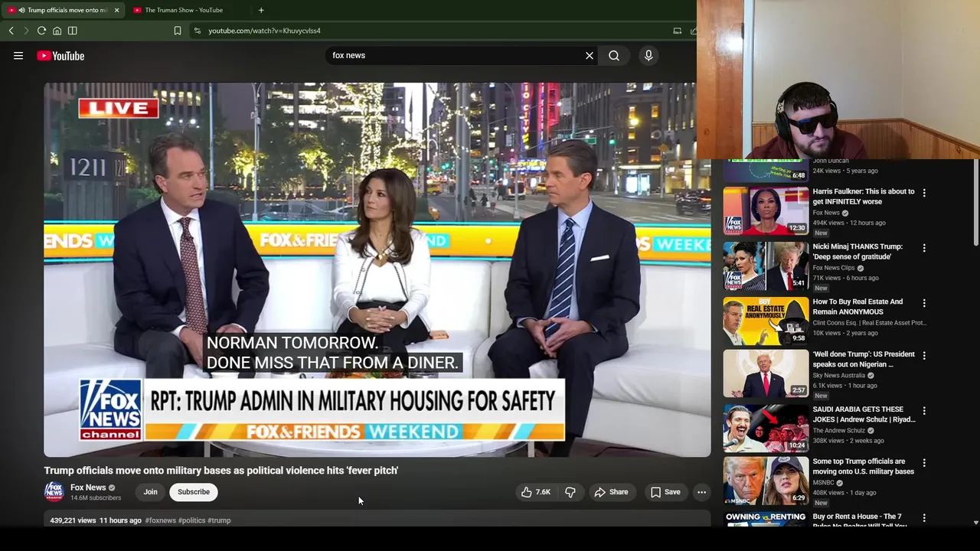The height and width of the screenshot is (551, 980).
Task: Save the video to a playlist
Action: pyautogui.click(x=665, y=492)
